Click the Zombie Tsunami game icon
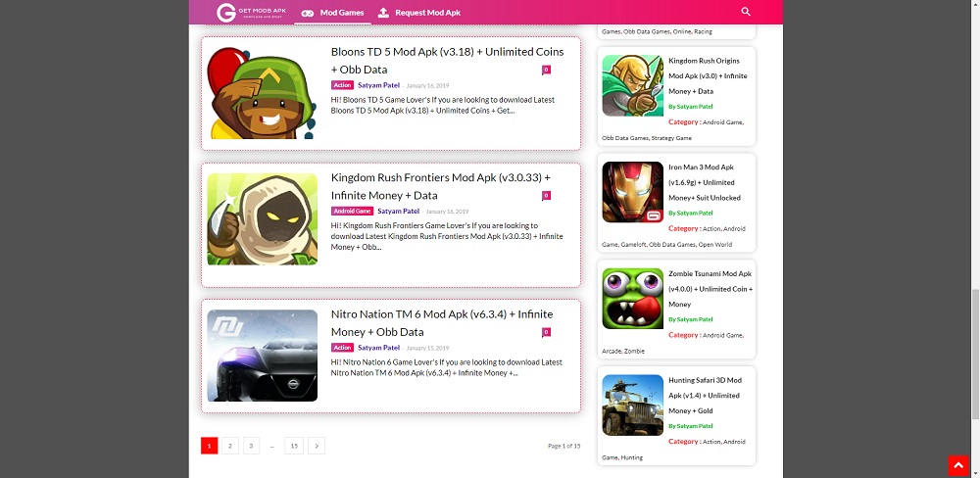The image size is (980, 478). (632, 299)
